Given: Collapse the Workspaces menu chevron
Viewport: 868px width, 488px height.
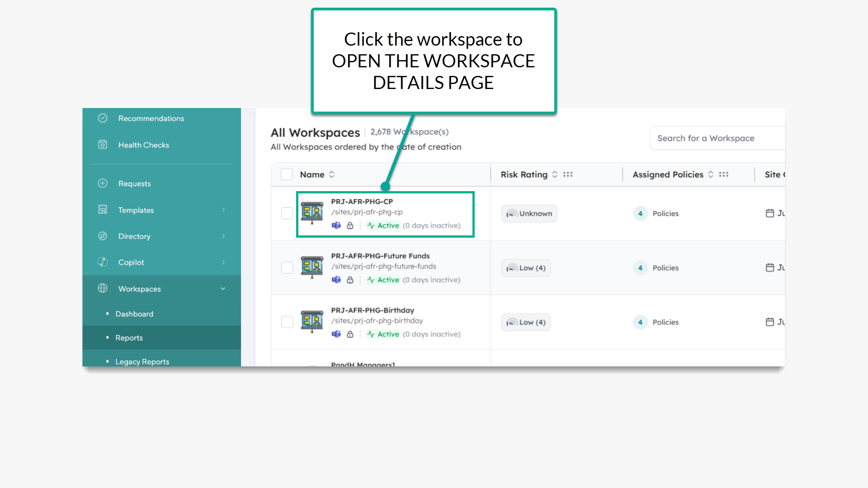Looking at the screenshot, I should point(223,289).
